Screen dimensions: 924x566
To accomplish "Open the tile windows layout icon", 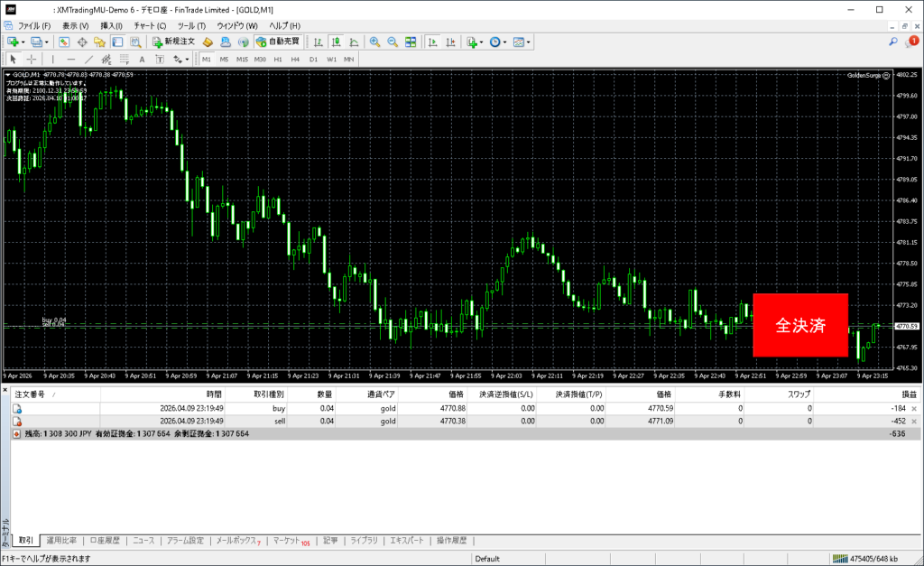I will [411, 42].
